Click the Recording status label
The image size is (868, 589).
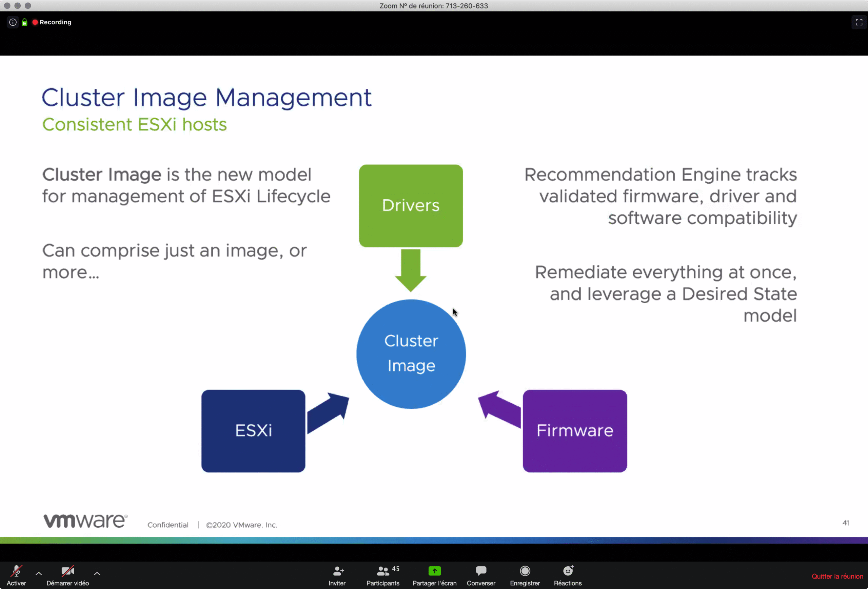pos(55,22)
